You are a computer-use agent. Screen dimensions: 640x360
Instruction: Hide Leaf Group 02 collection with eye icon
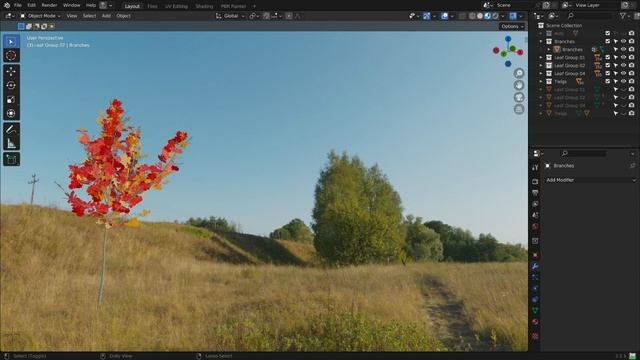[623, 65]
